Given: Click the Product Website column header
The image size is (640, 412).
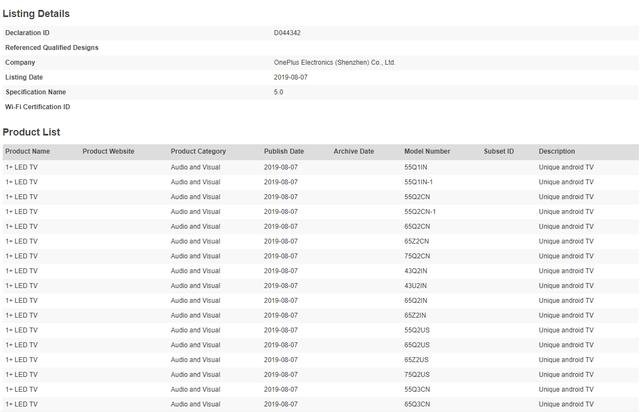Looking at the screenshot, I should (108, 151).
